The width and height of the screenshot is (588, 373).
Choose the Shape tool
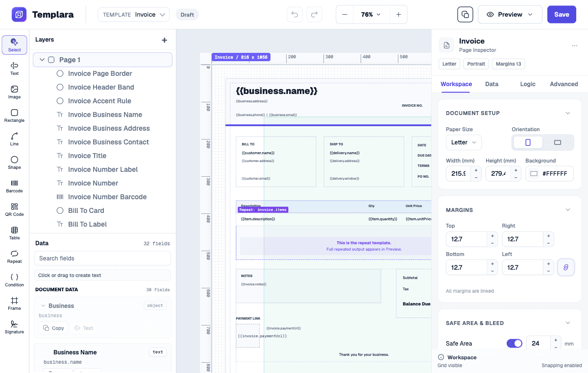tap(14, 163)
